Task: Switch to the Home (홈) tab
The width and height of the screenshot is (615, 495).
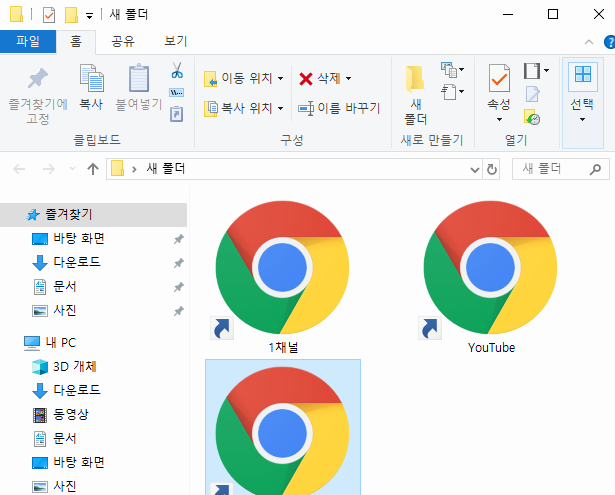Action: [x=76, y=41]
